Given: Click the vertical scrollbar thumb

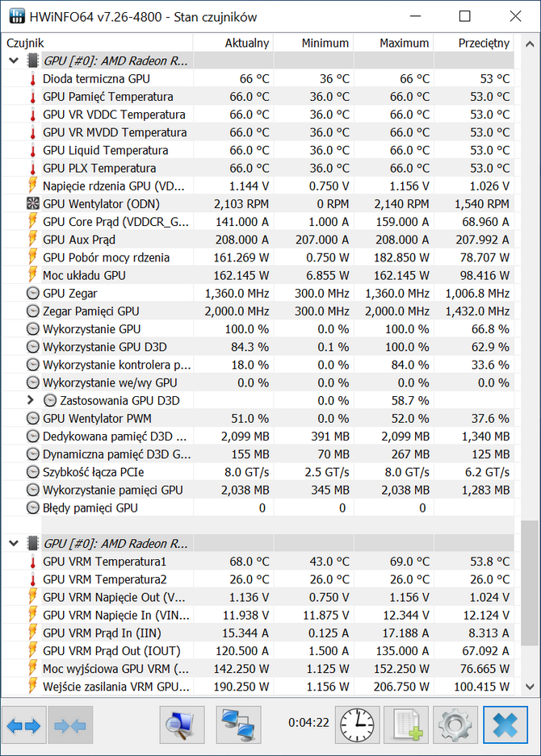Looking at the screenshot, I should click(x=530, y=583).
